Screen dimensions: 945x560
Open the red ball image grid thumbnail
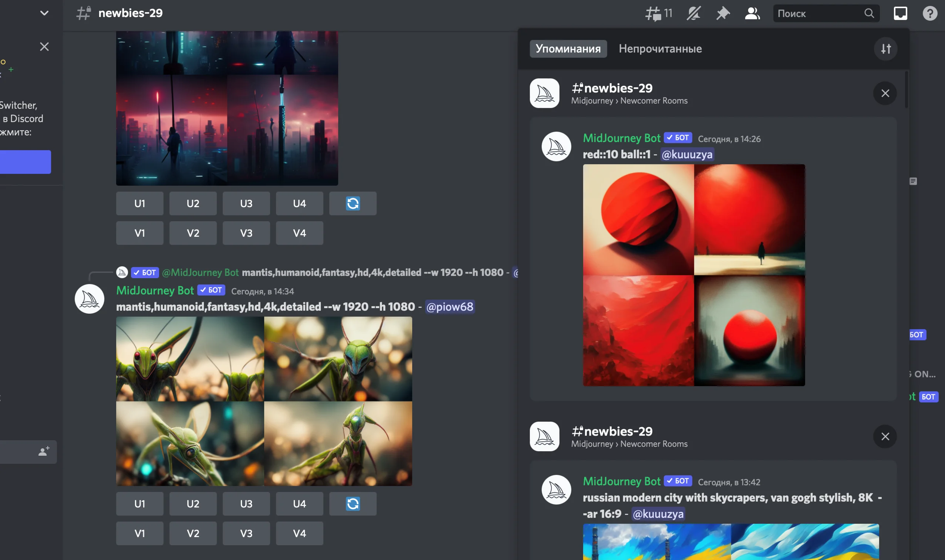tap(694, 275)
